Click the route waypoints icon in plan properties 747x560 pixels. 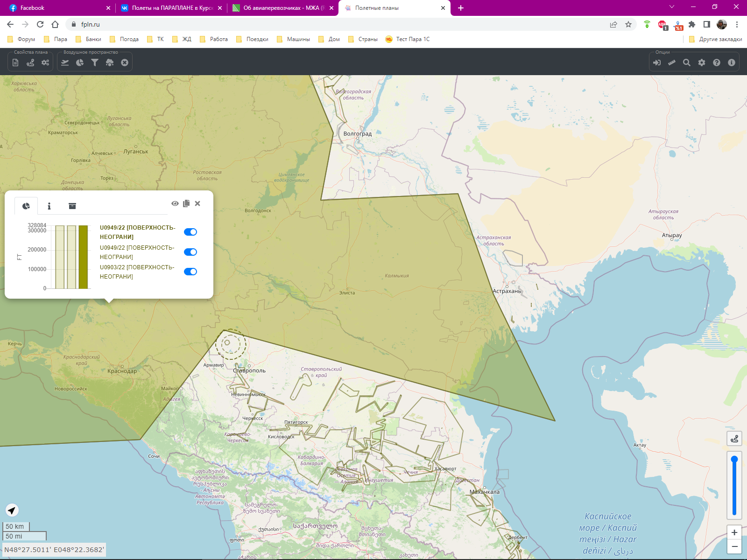pyautogui.click(x=30, y=63)
